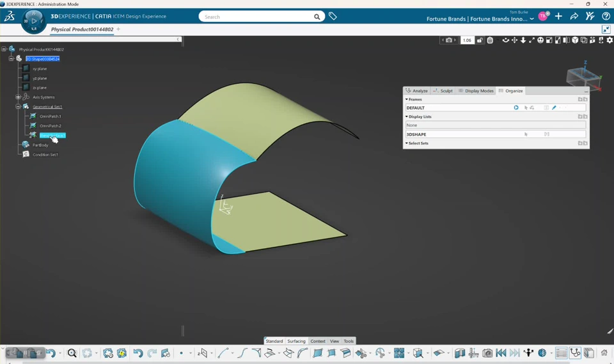614x364 pixels.
Task: Collapse the tree panel with chevron
Action: pyautogui.click(x=178, y=39)
